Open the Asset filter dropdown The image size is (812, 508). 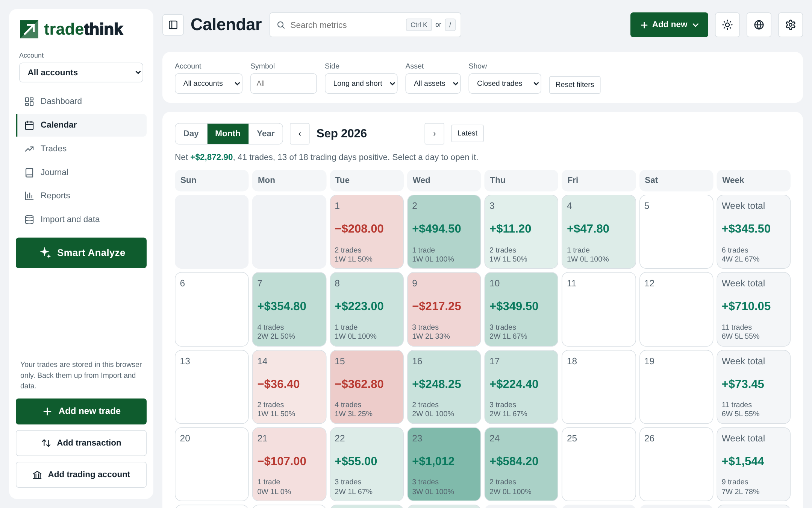point(433,84)
